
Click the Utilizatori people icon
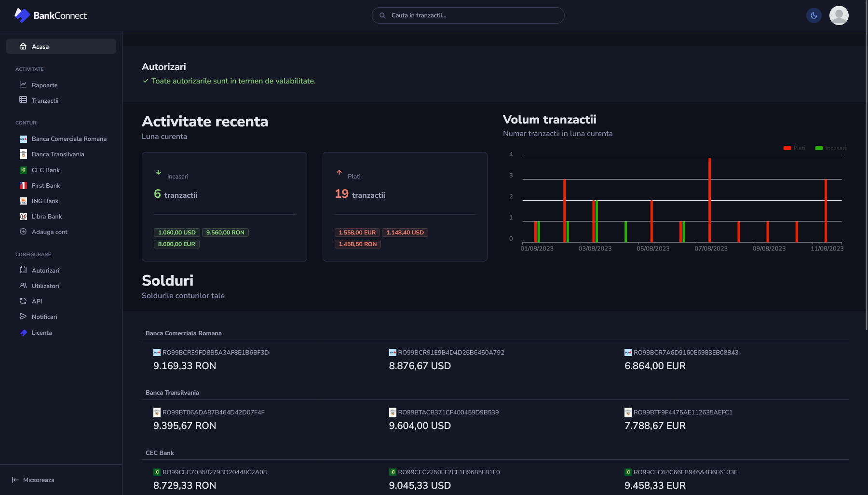[x=23, y=285]
